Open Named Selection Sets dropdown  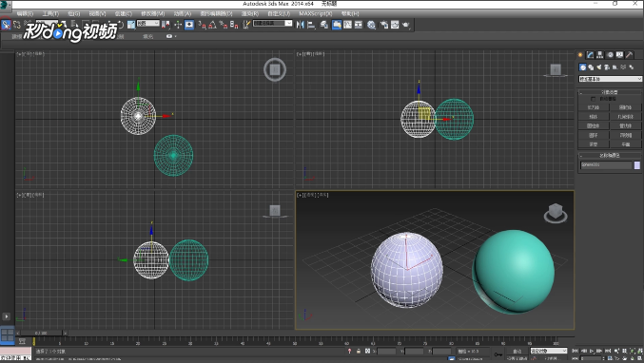[273, 24]
